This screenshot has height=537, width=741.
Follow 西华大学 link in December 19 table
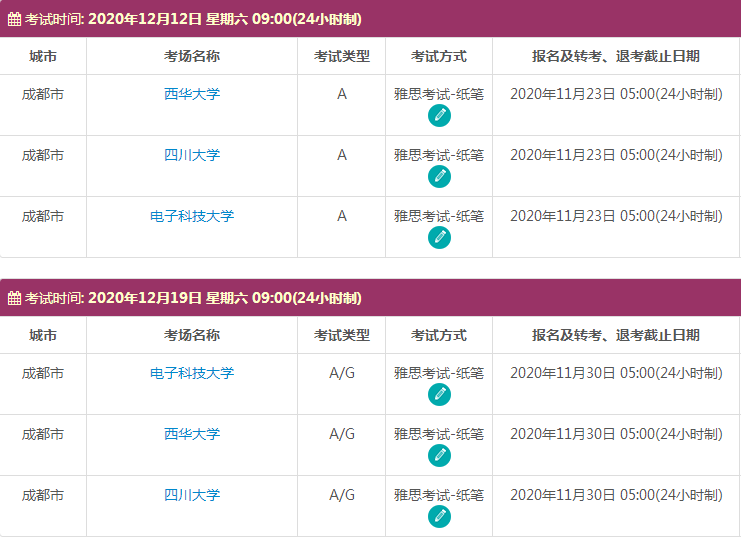(192, 434)
